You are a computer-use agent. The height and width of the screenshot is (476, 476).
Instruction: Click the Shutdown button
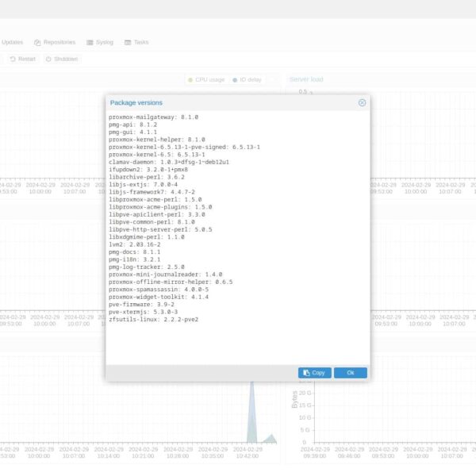point(62,59)
